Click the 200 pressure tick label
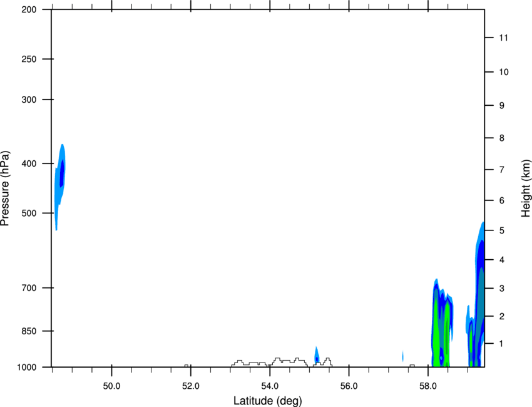Screen dimensions: 532x407 coord(29,9)
